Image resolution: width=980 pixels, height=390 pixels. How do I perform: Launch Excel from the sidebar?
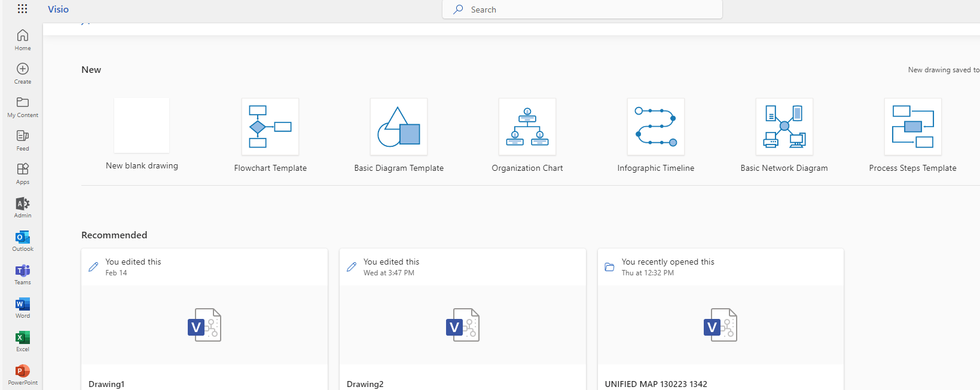point(23,340)
